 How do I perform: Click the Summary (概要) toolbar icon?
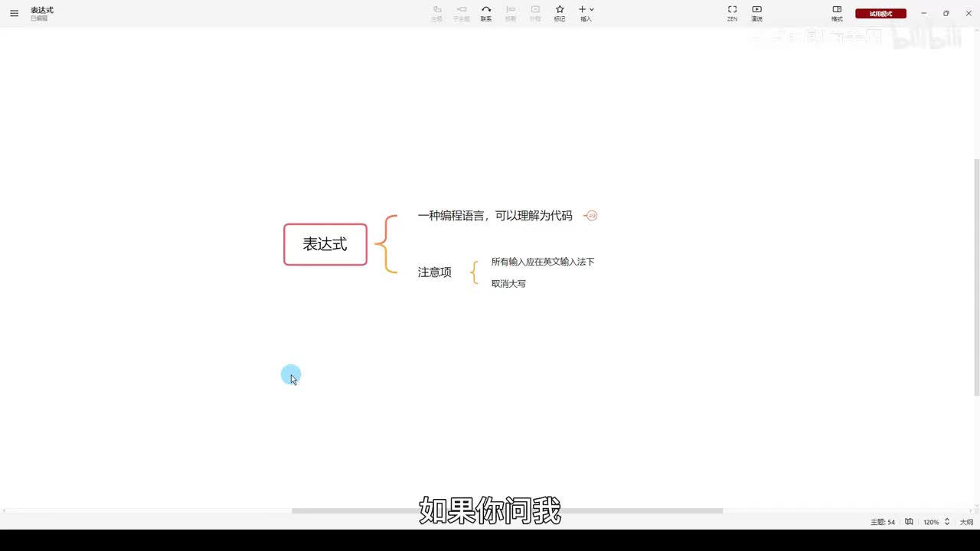(511, 13)
